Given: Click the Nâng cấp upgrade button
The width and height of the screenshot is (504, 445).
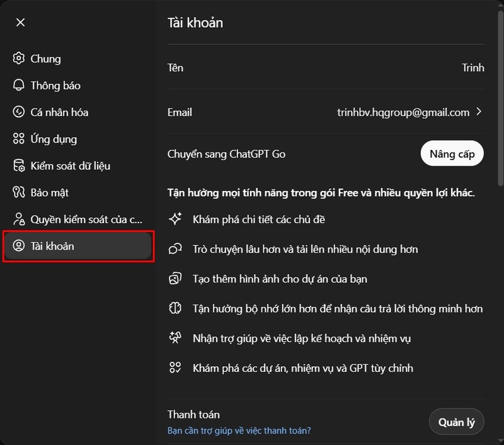Looking at the screenshot, I should [x=452, y=154].
